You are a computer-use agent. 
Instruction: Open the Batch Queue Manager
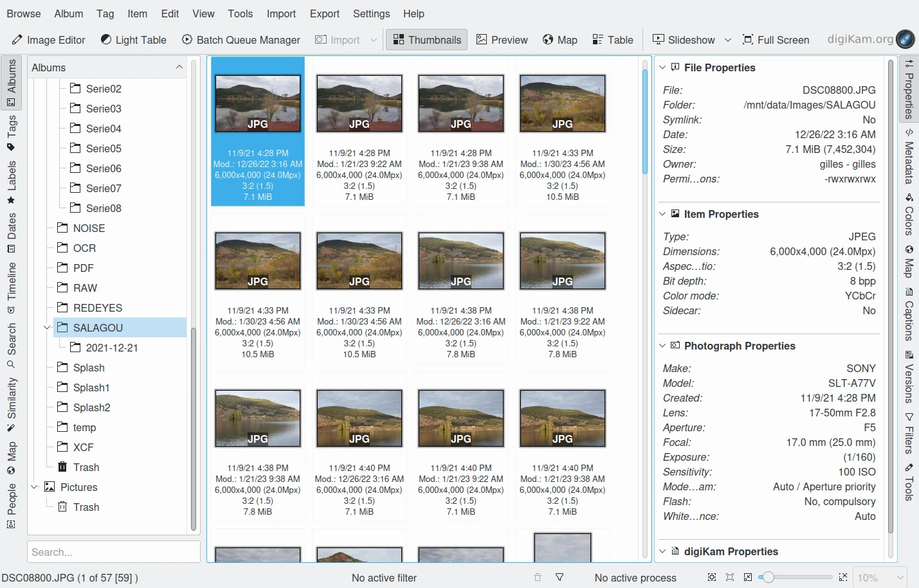click(x=241, y=40)
